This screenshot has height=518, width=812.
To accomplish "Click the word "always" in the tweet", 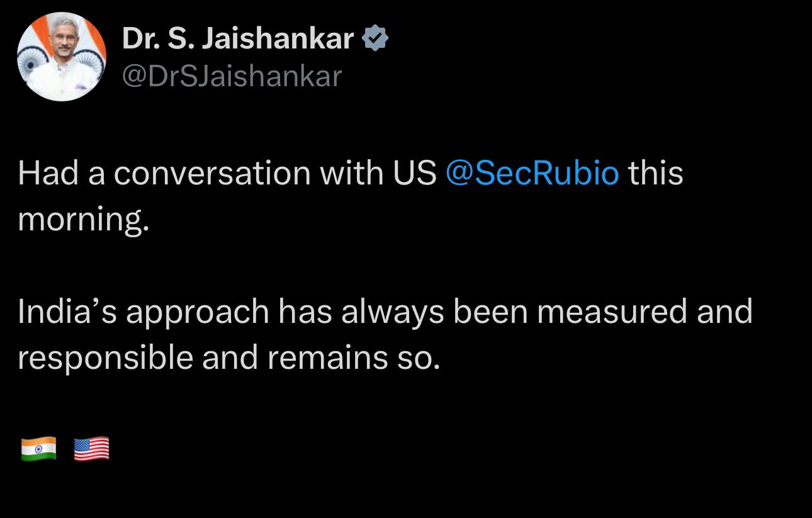I will click(392, 313).
